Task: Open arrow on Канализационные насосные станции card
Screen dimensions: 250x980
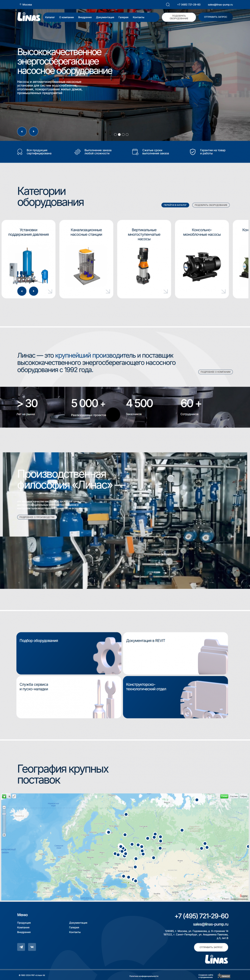Action: (108, 291)
